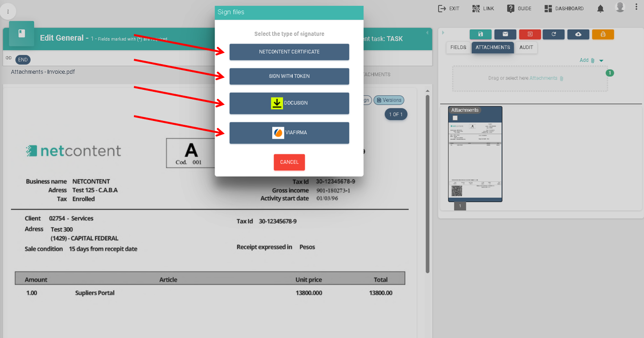Click the red exit-form icon button

530,34
